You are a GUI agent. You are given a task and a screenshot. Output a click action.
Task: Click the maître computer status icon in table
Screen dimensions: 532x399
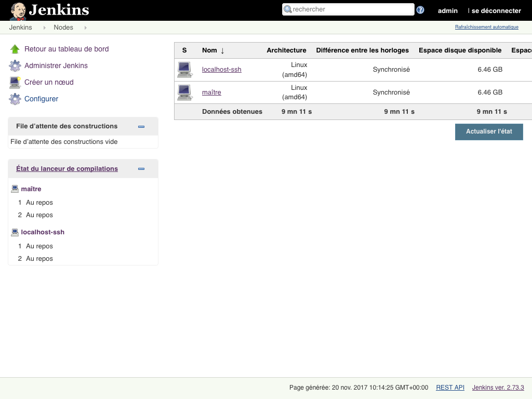pos(184,92)
